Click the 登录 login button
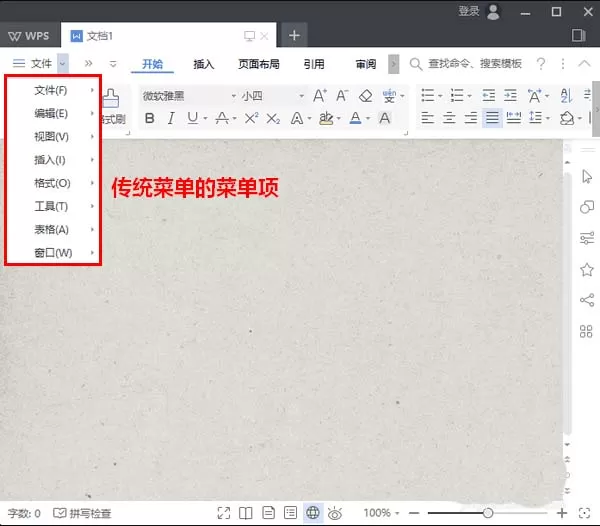Viewport: 600px width, 526px height. 469,11
